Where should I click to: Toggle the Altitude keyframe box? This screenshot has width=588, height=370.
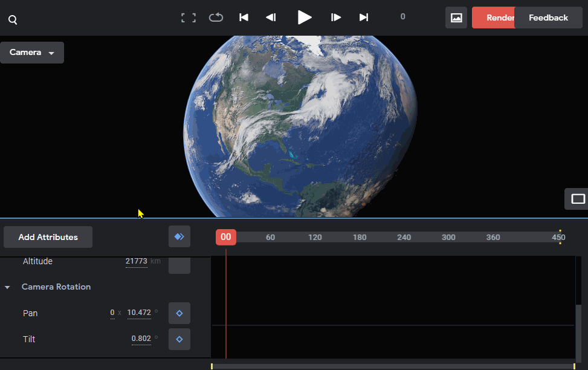(179, 265)
